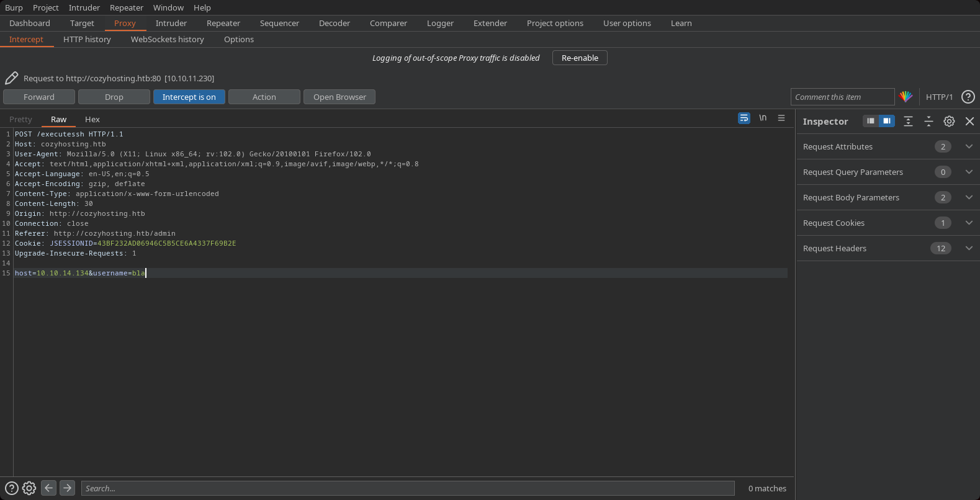This screenshot has width=980, height=500.
Task: Open the Action menu button
Action: [264, 97]
